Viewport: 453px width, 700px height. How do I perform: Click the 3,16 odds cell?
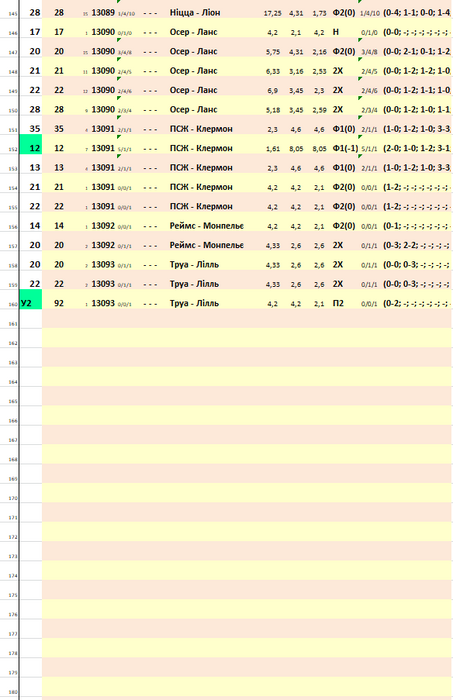(x=296, y=71)
